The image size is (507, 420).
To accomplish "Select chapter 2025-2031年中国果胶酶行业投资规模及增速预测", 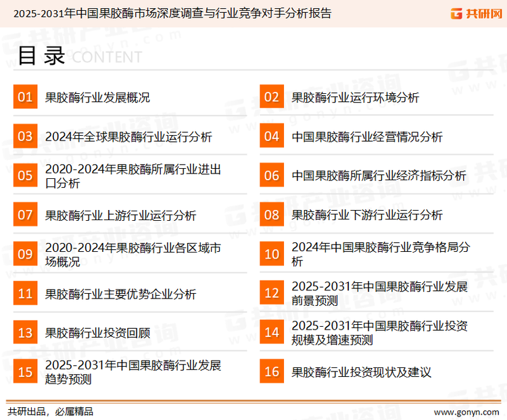I will [380, 333].
